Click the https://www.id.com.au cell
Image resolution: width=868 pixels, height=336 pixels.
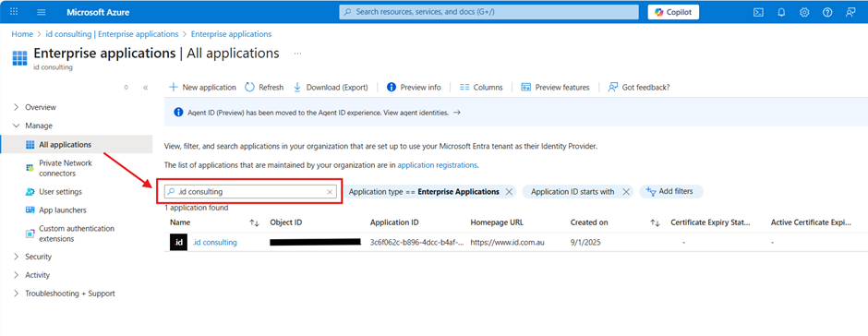[508, 242]
